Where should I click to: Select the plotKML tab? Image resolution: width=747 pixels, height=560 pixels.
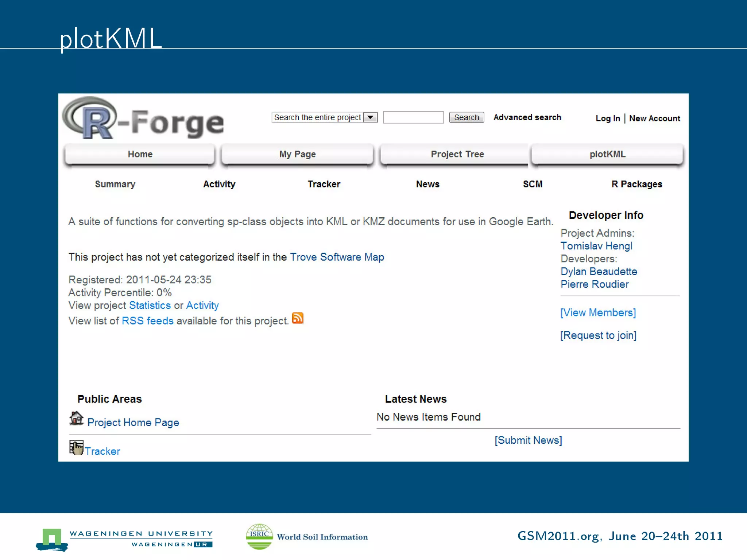tap(607, 154)
